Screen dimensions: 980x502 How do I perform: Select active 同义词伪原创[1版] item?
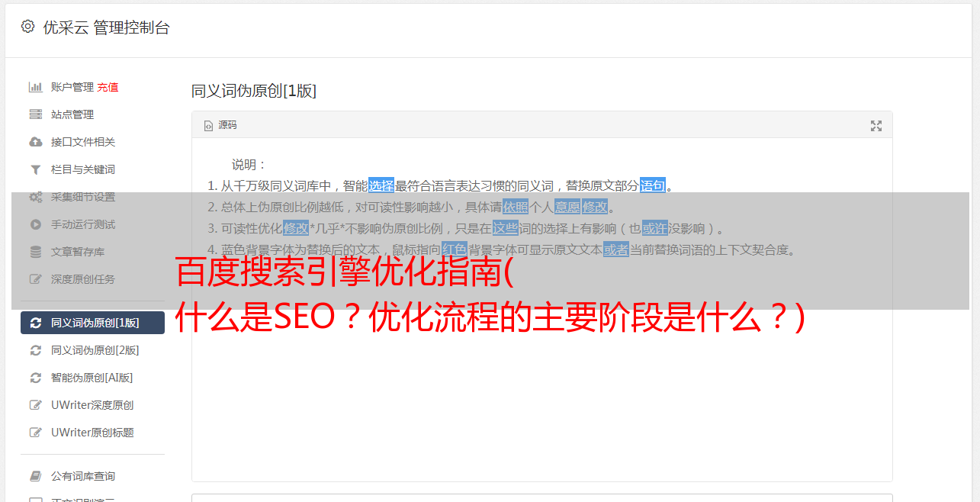point(92,323)
